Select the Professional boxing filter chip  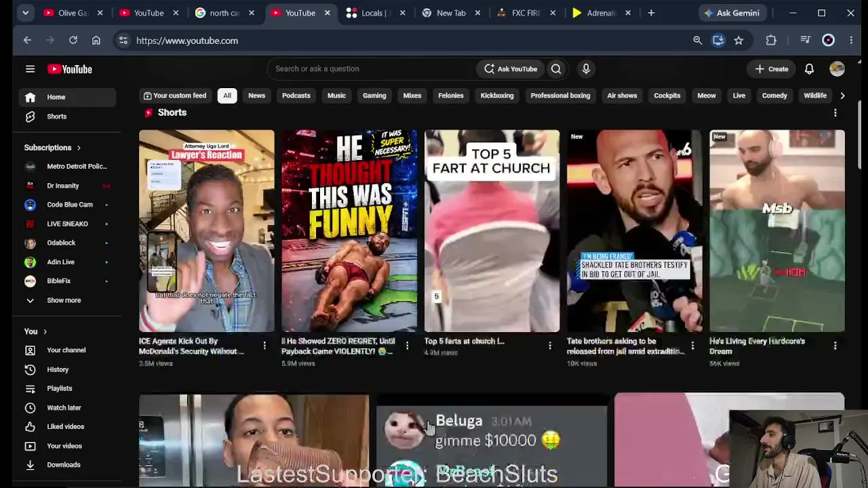click(560, 96)
